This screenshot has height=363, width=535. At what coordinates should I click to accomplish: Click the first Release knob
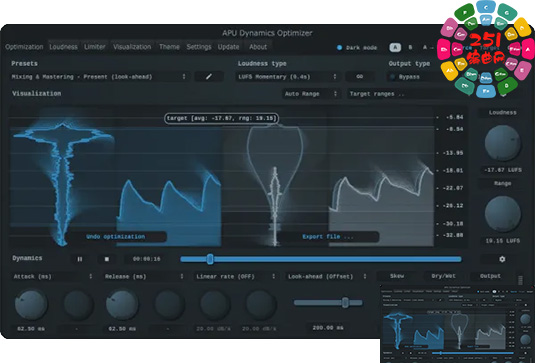122,304
